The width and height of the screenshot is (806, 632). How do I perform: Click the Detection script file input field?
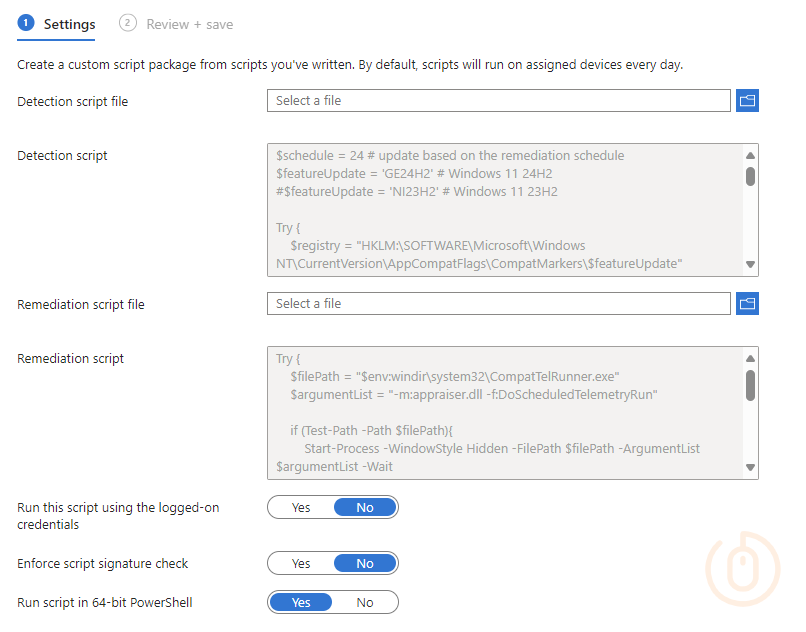click(x=499, y=100)
